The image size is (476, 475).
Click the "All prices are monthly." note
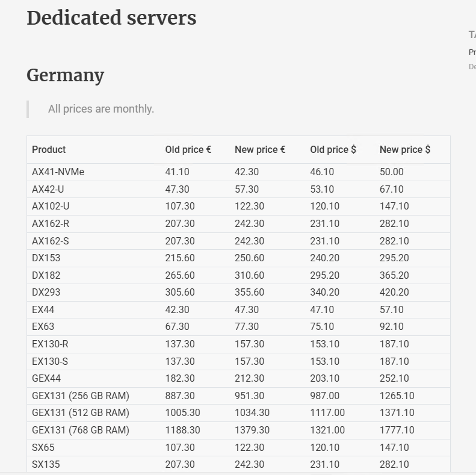click(x=101, y=109)
